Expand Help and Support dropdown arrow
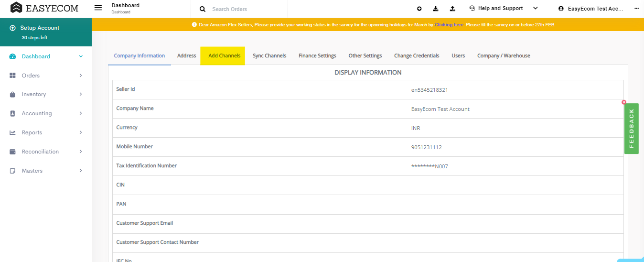Image resolution: width=644 pixels, height=262 pixels. pos(535,8)
